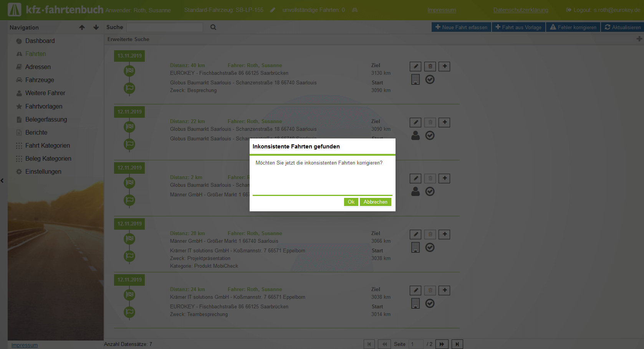Go to Fahrzeuge in the navigation
The width and height of the screenshot is (644, 349).
point(40,80)
